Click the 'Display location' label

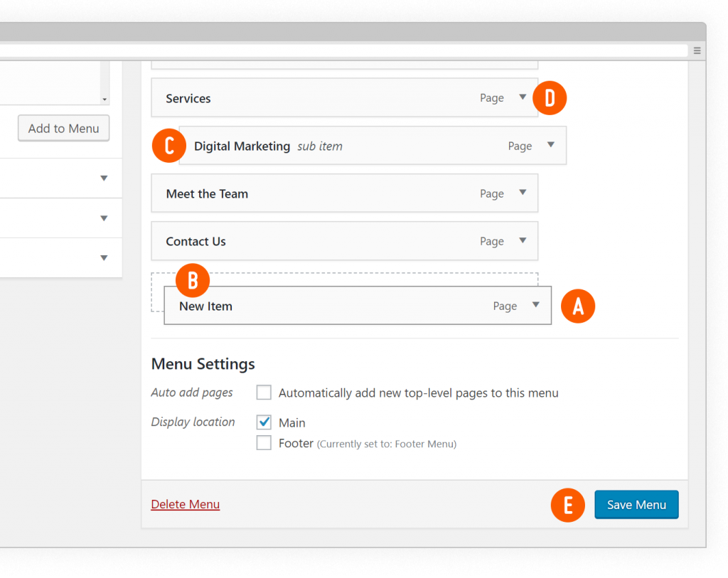193,422
